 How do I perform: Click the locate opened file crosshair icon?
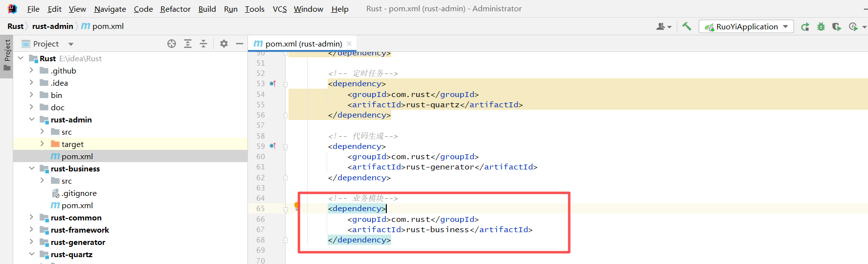[172, 44]
